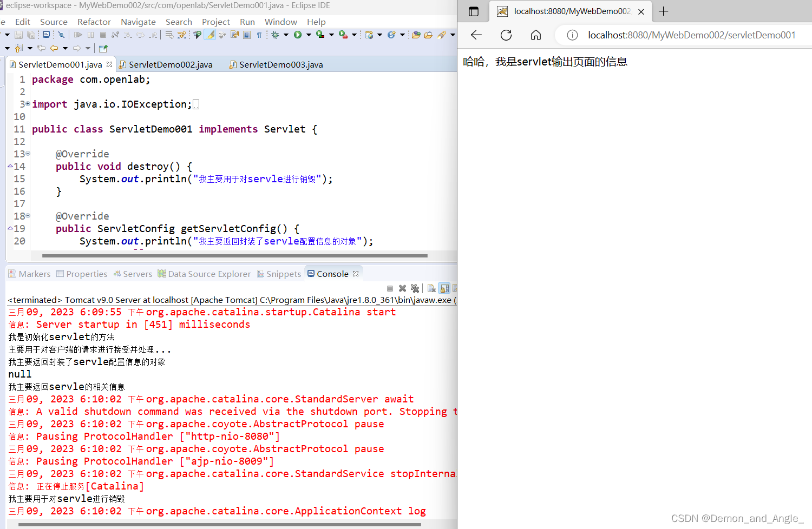
Task: Click the Resume debug icon
Action: coord(78,35)
